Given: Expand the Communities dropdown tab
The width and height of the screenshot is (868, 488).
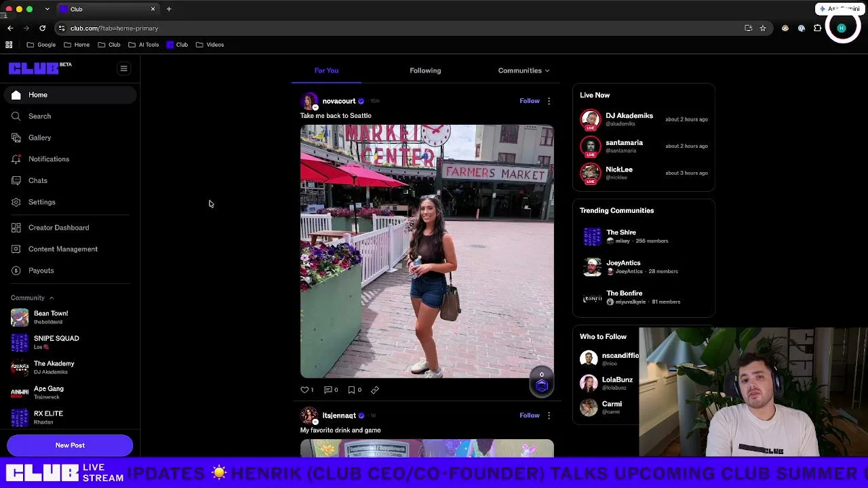Looking at the screenshot, I should coord(524,70).
